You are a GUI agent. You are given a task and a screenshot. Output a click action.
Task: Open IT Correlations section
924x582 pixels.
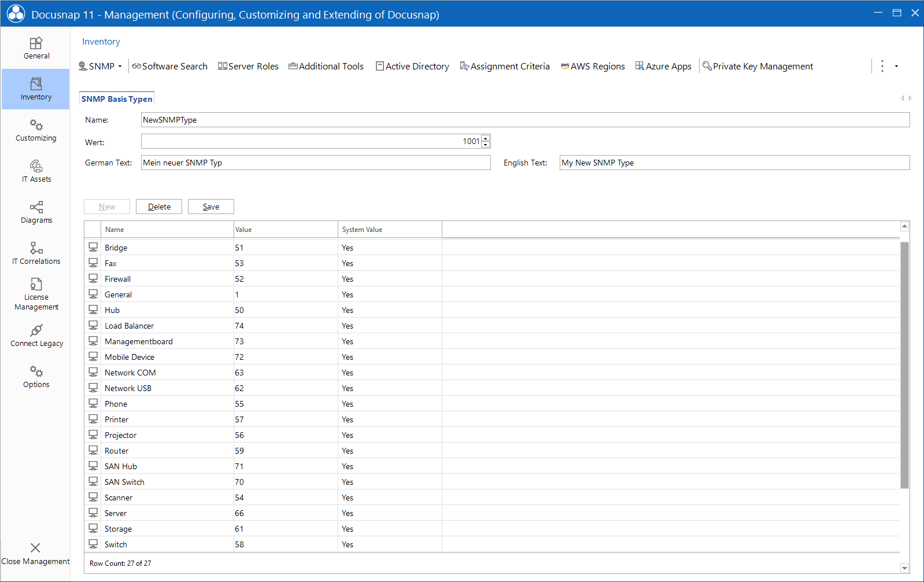[x=36, y=254]
